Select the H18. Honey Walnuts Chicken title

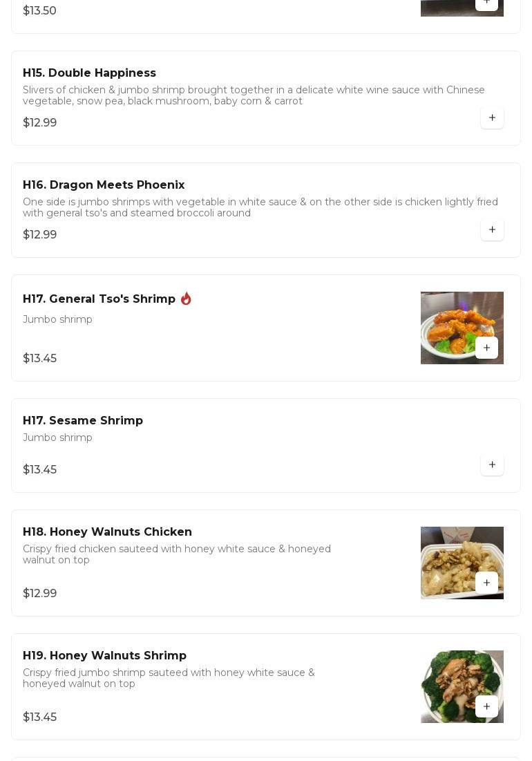click(107, 532)
